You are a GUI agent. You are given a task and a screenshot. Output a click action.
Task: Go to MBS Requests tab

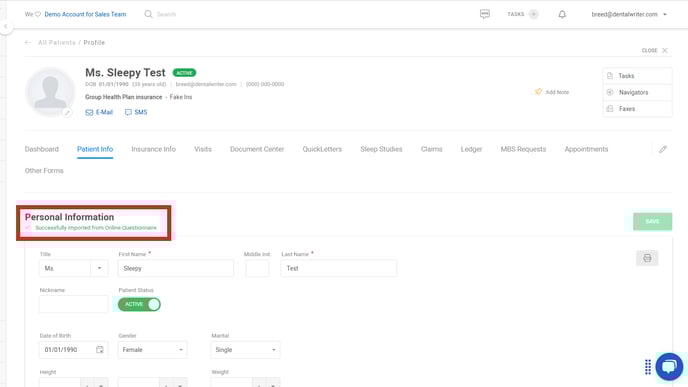(x=523, y=149)
